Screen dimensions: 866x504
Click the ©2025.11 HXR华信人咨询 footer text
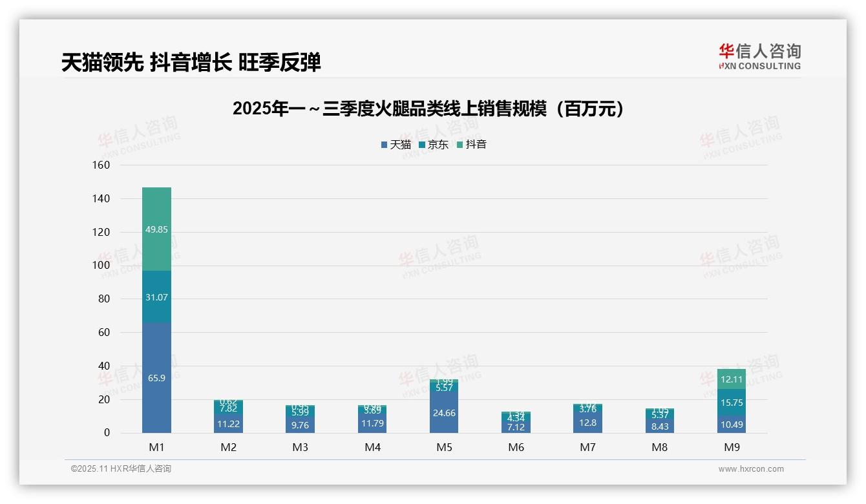[x=121, y=469]
